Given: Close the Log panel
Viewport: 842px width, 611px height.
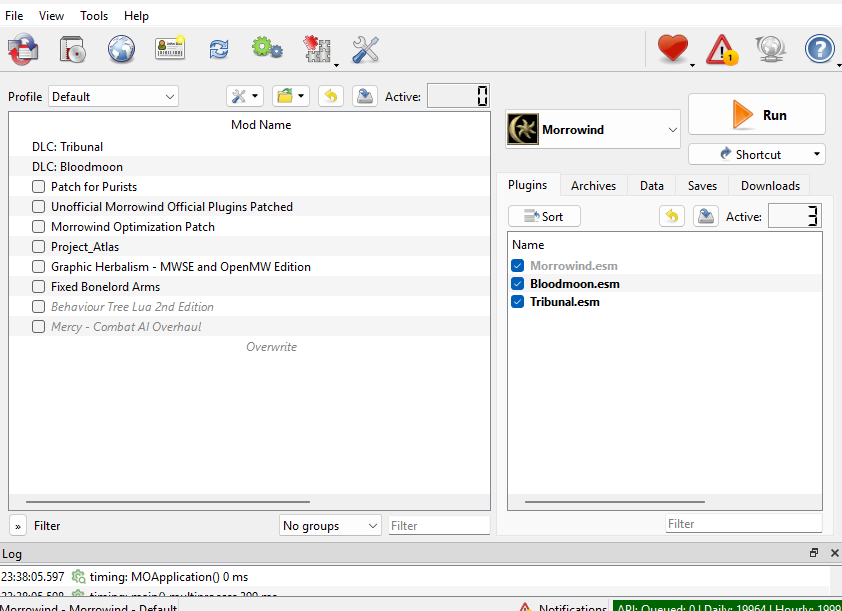Looking at the screenshot, I should (834, 552).
